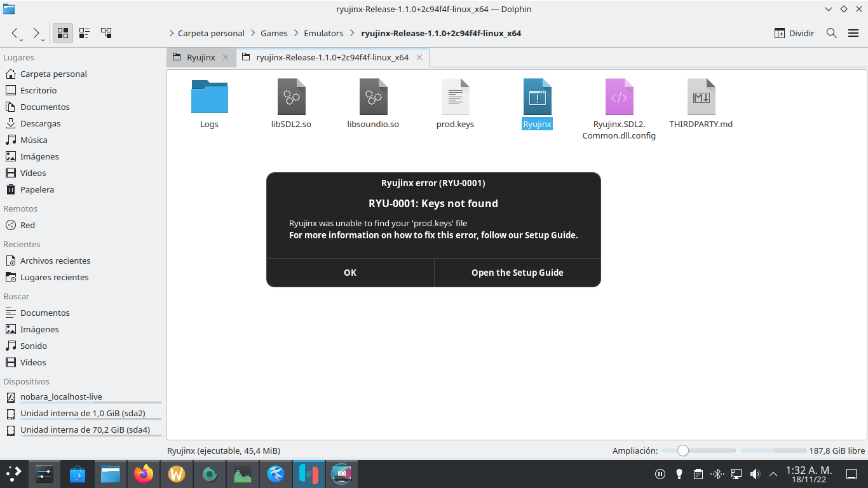Navigate to Carpeta personal in breadcrumb
This screenshot has width=868, height=488.
pos(211,33)
